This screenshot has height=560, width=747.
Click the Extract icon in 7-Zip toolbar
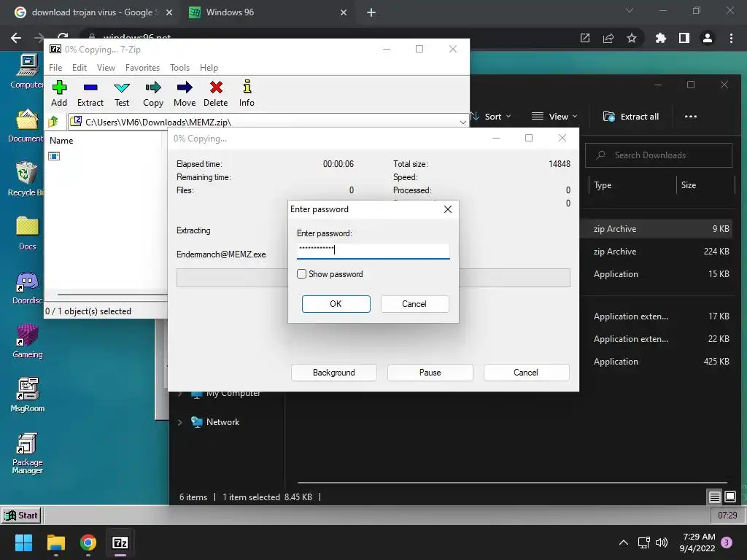pos(90,87)
